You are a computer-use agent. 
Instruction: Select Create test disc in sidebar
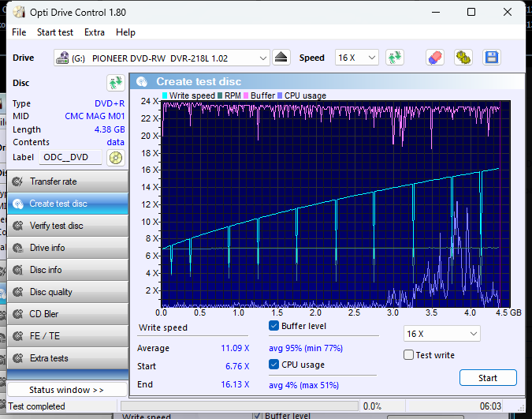coord(68,204)
